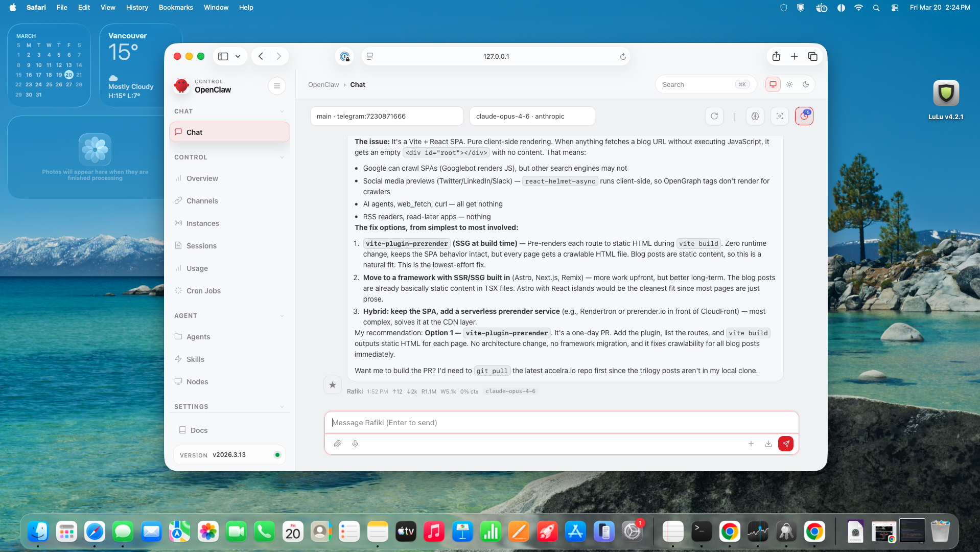Select Channels in the Control section
Viewport: 980px width, 552px height.
(202, 201)
